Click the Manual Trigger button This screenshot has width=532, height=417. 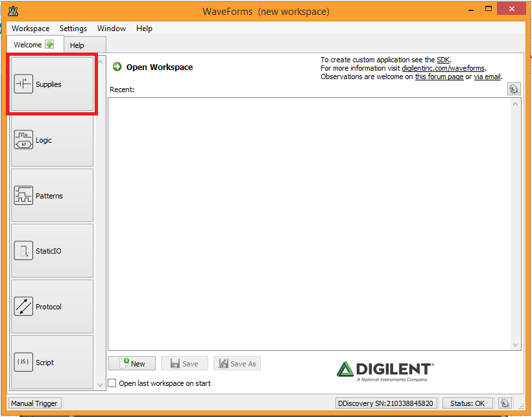[34, 403]
